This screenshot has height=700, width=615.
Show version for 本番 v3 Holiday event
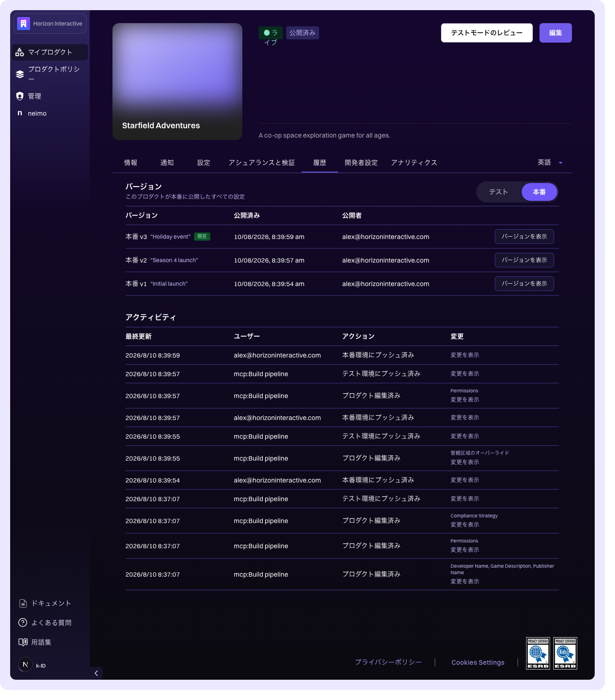click(x=524, y=237)
